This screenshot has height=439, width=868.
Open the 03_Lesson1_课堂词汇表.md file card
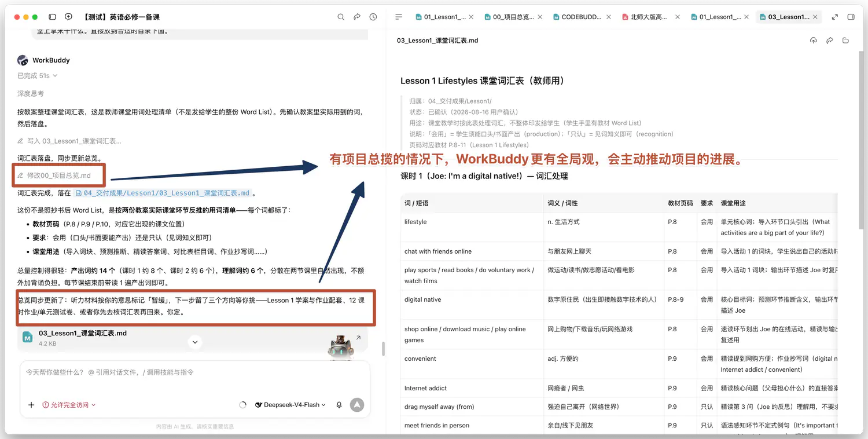(x=193, y=338)
